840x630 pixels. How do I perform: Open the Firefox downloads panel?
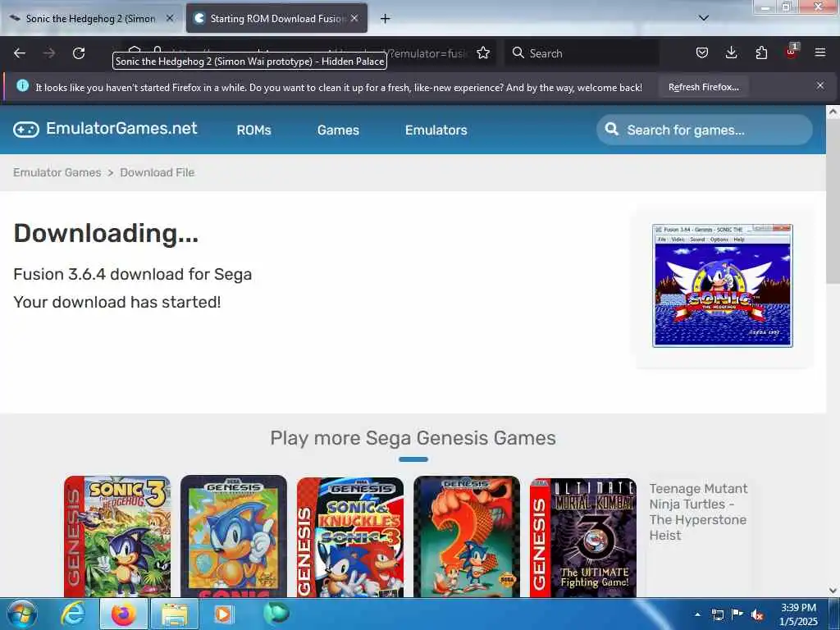[x=731, y=52]
